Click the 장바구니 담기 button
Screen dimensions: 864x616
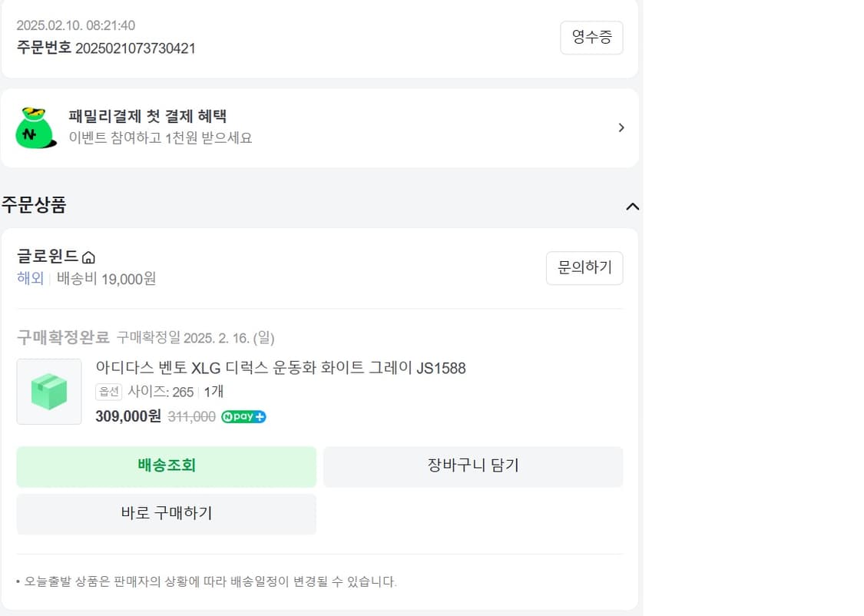coord(473,467)
